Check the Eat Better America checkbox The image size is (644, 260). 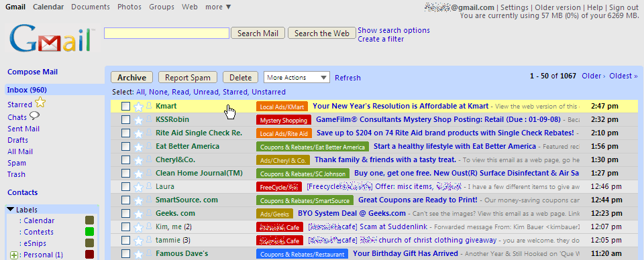(125, 147)
